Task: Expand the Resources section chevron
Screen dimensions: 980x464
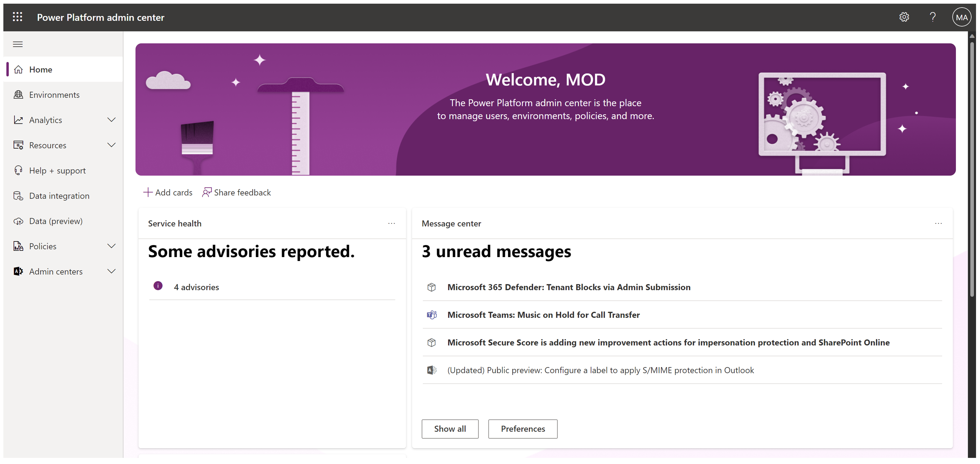Action: click(x=111, y=145)
